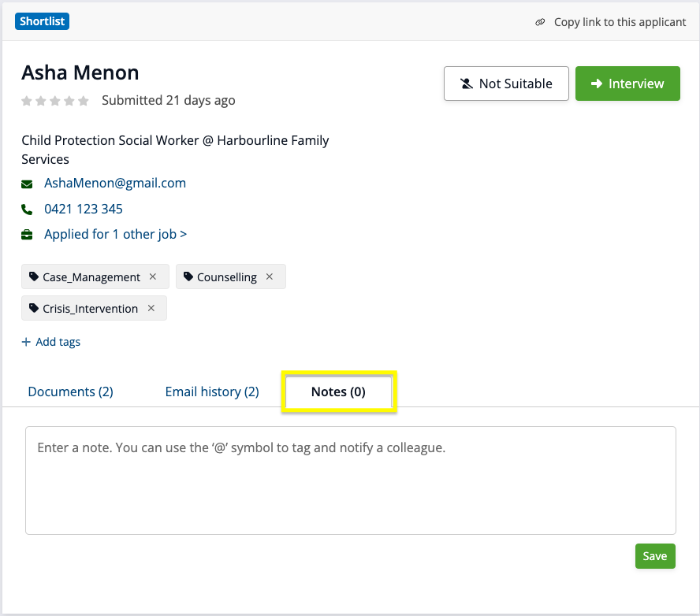This screenshot has width=700, height=616.
Task: Click into the note text area
Action: click(x=350, y=481)
